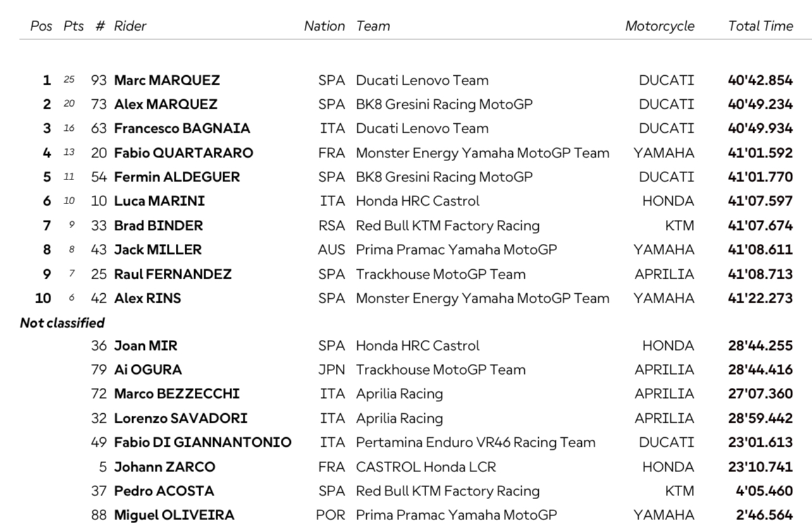Select Fabio QUARTARARO row name
The image size is (812, 532).
coord(183,153)
